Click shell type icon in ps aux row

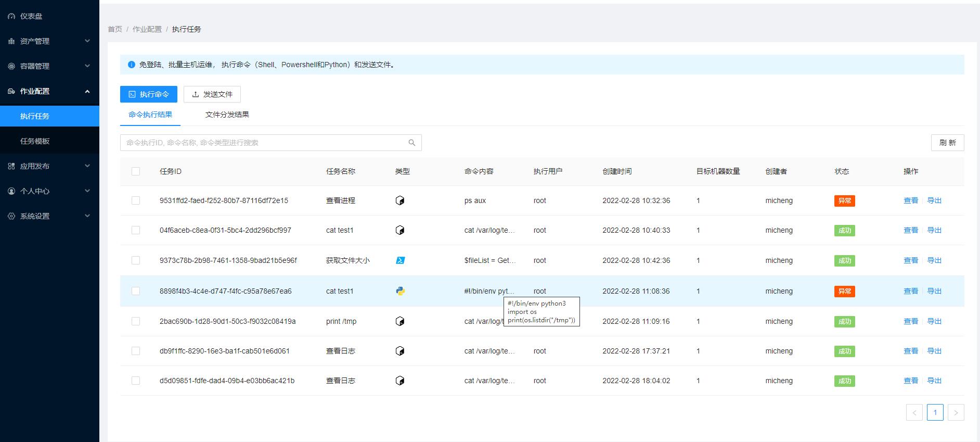(x=400, y=200)
